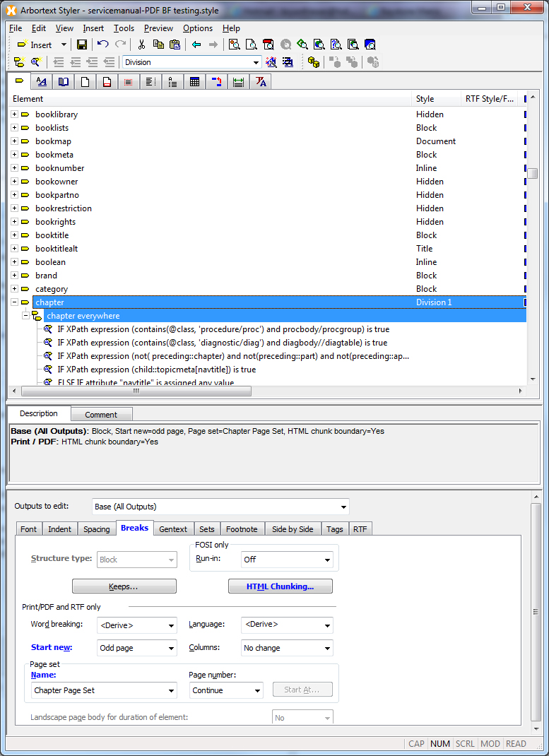Open the Page types tab with blank page
Screen dimensions: 549x756
[85, 82]
